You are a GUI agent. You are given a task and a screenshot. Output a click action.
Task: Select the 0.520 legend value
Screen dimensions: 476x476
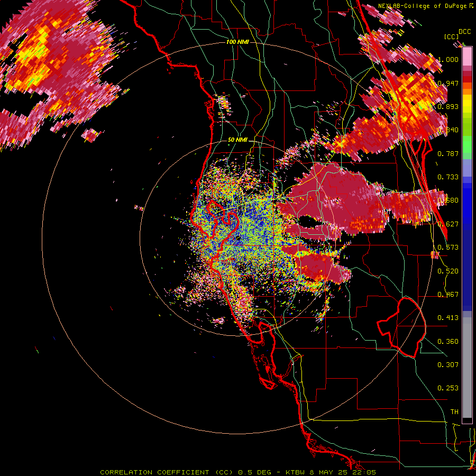click(x=448, y=271)
